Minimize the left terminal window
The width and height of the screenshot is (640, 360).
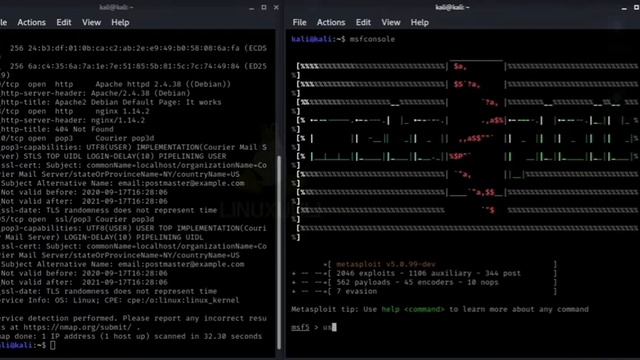tap(252, 8)
